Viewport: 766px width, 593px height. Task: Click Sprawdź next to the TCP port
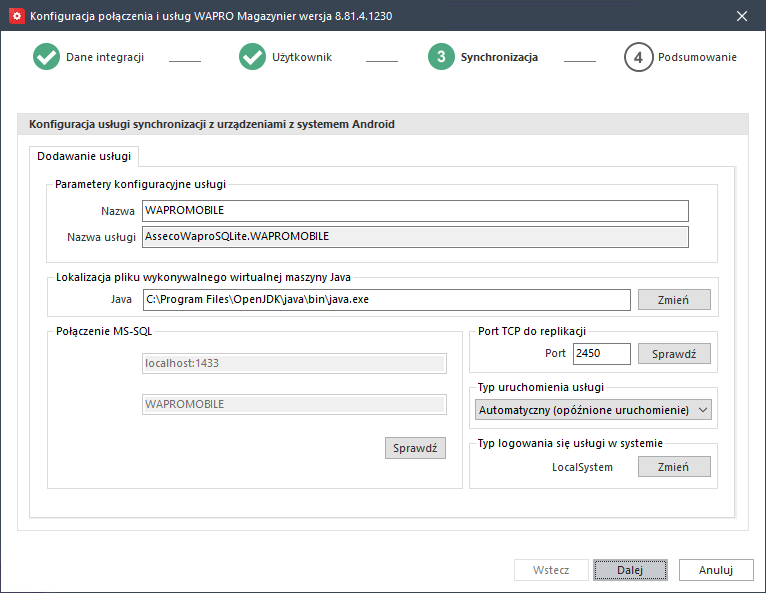coord(674,354)
